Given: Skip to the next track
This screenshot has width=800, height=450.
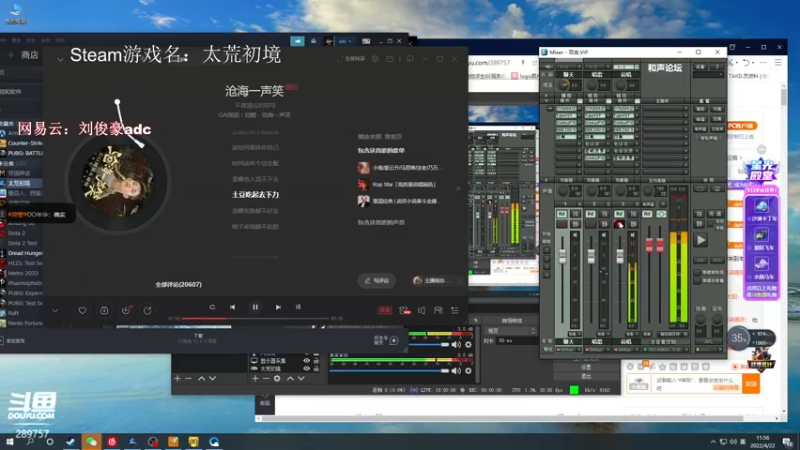Looking at the screenshot, I should [x=278, y=307].
